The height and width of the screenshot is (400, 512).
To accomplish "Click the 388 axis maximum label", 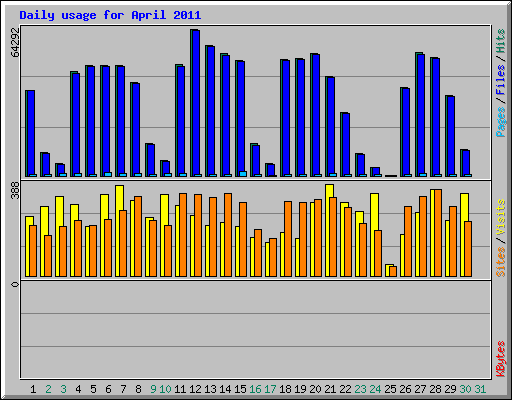I will (15, 191).
